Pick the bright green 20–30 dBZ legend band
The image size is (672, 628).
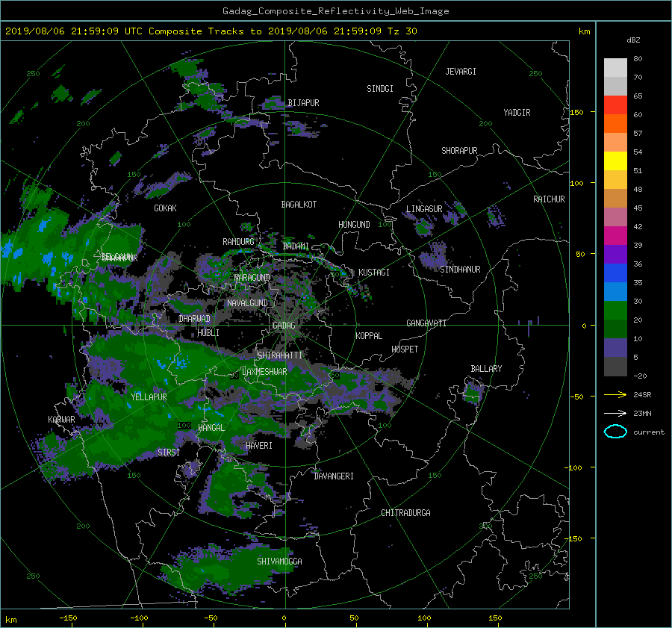pos(615,310)
